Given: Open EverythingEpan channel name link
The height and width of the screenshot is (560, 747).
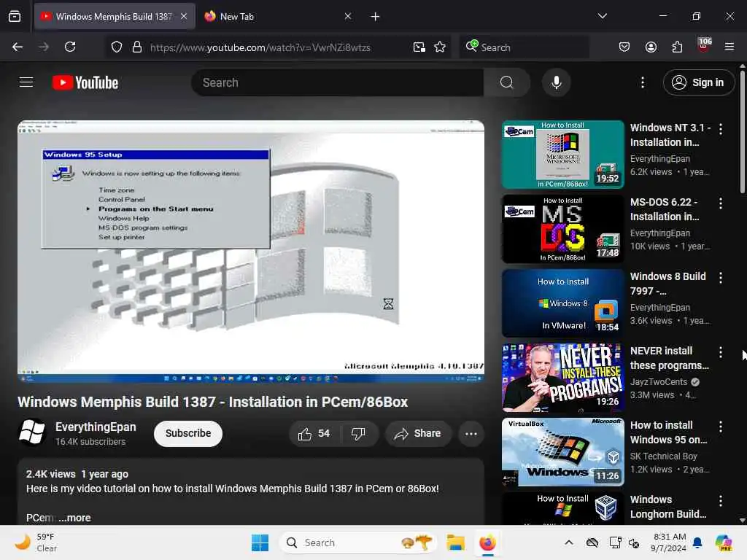Looking at the screenshot, I should click(96, 427).
